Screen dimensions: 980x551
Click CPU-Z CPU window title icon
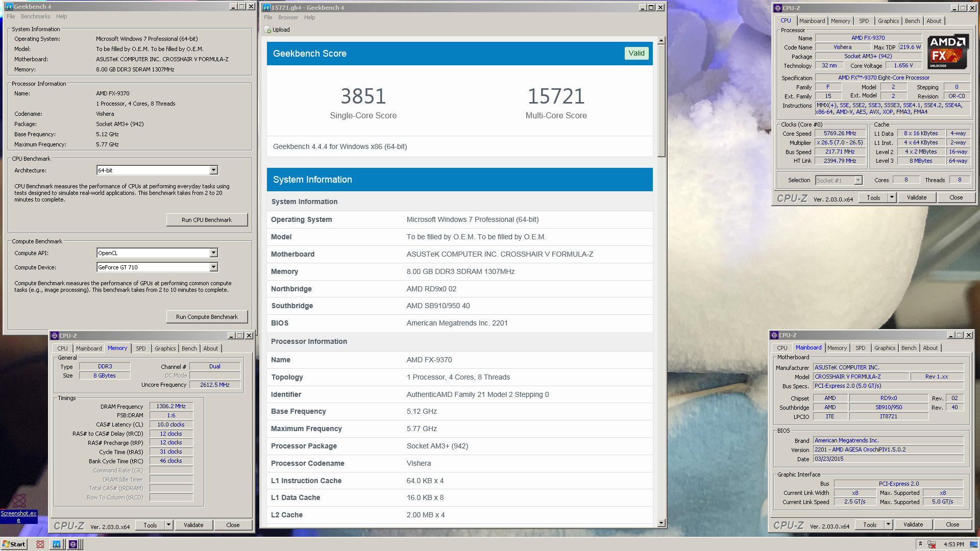click(x=777, y=8)
